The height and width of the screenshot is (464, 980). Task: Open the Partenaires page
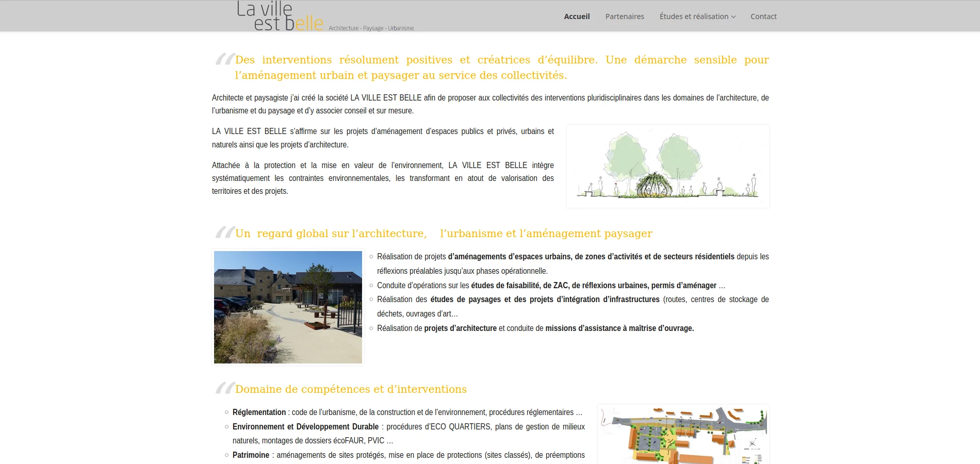coord(625,16)
